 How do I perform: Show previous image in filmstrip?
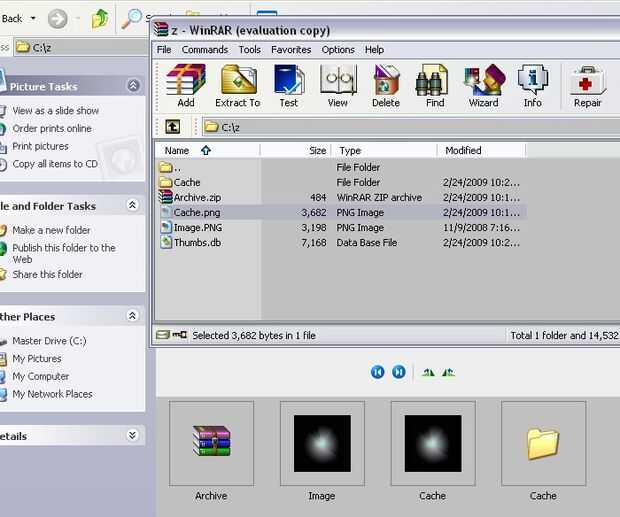378,372
